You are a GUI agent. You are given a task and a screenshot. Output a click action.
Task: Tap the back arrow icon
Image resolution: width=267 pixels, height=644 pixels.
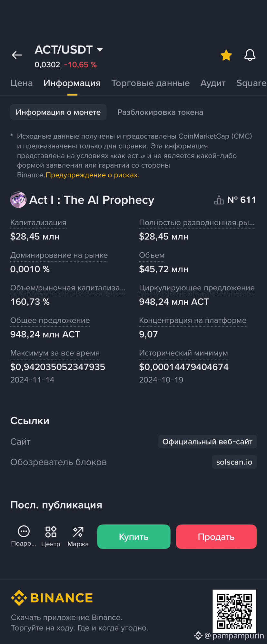(x=17, y=55)
